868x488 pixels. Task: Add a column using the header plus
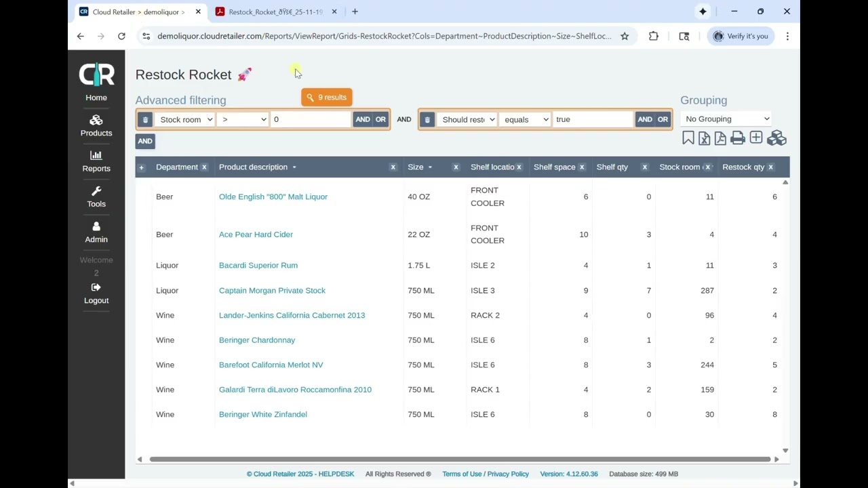tap(142, 167)
